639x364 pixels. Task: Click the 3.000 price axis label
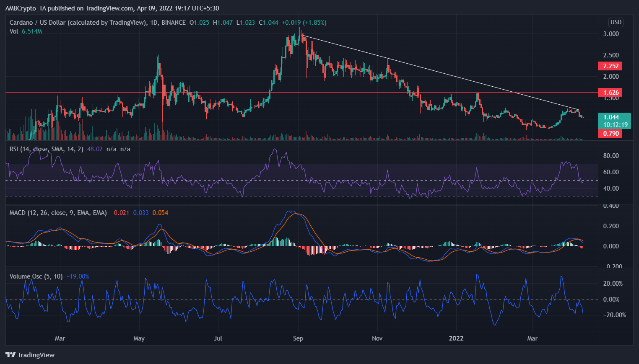(611, 34)
